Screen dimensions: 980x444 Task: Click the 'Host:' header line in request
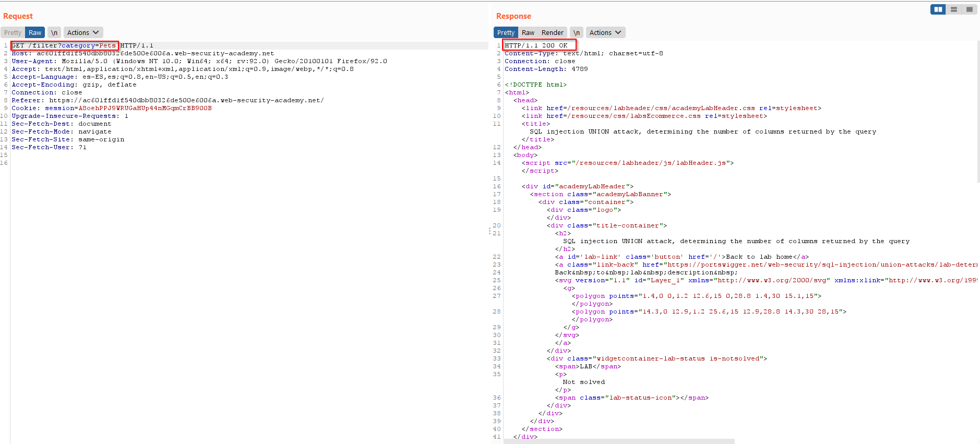coord(142,53)
